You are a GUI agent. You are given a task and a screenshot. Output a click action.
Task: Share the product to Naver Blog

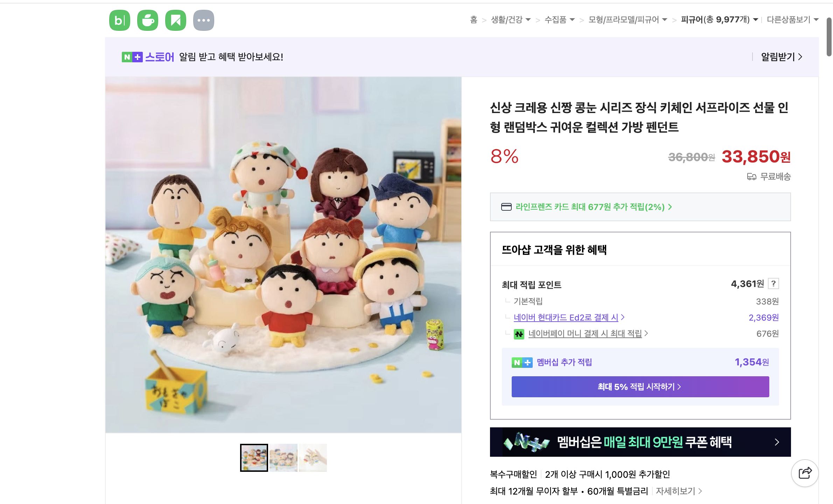point(119,20)
